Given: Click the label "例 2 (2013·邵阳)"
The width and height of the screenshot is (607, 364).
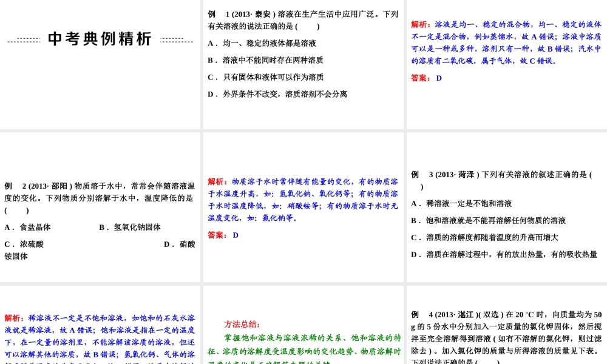Looking at the screenshot, I should (x=38, y=186).
